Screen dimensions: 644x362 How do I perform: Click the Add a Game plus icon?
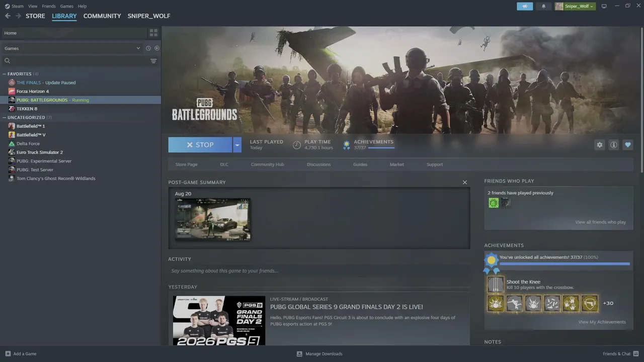pos(8,354)
